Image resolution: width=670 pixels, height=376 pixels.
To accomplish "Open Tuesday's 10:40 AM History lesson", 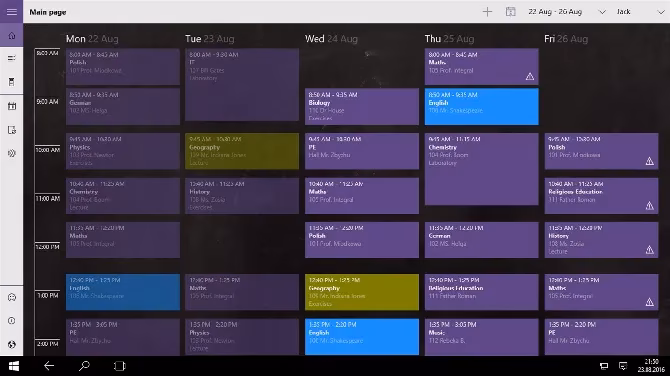I will click(242, 195).
